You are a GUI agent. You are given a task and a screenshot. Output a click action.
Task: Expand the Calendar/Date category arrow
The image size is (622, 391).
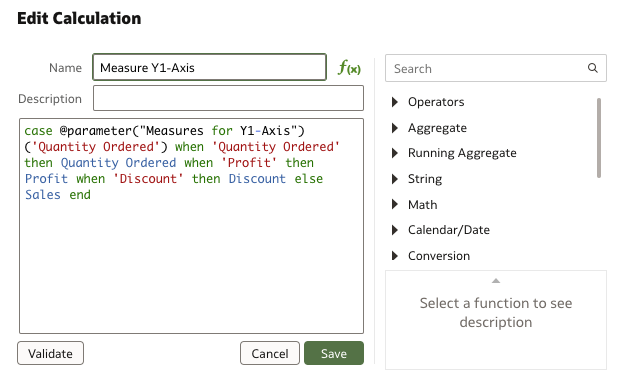pos(394,230)
